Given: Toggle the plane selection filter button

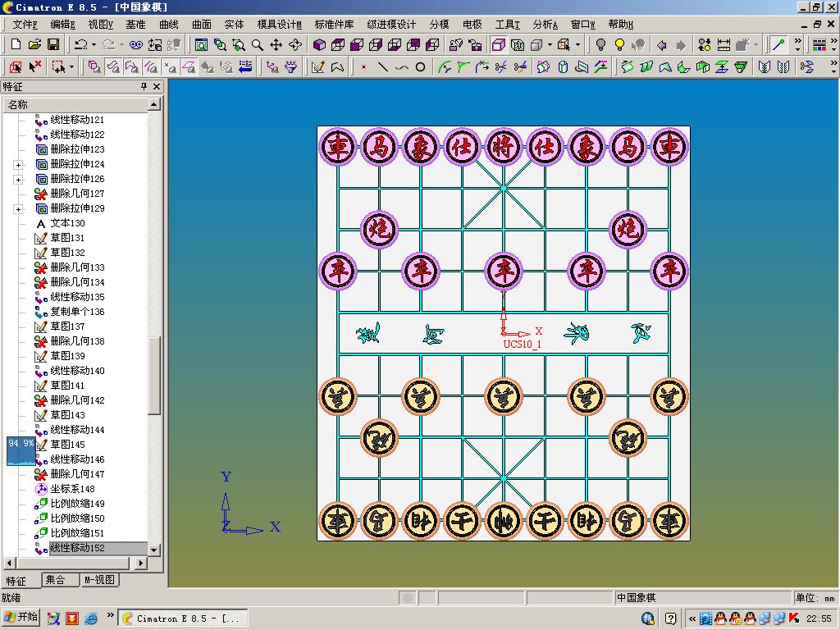Looking at the screenshot, I should [x=189, y=67].
